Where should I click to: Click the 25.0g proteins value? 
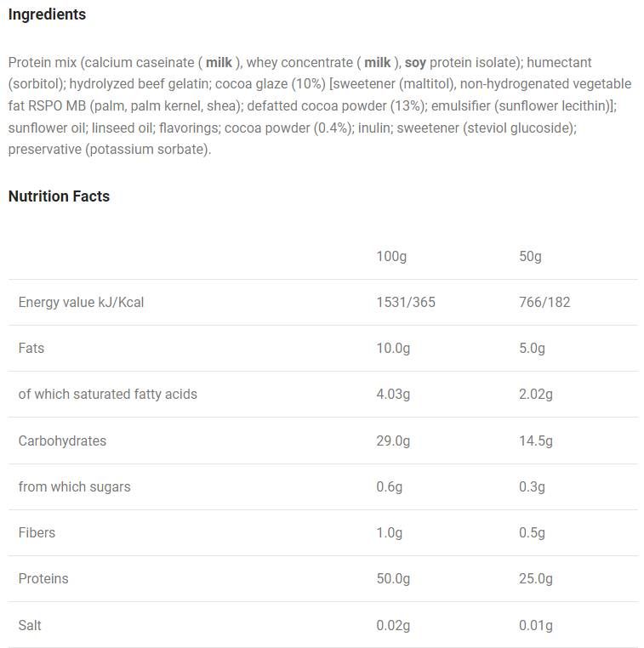point(536,578)
